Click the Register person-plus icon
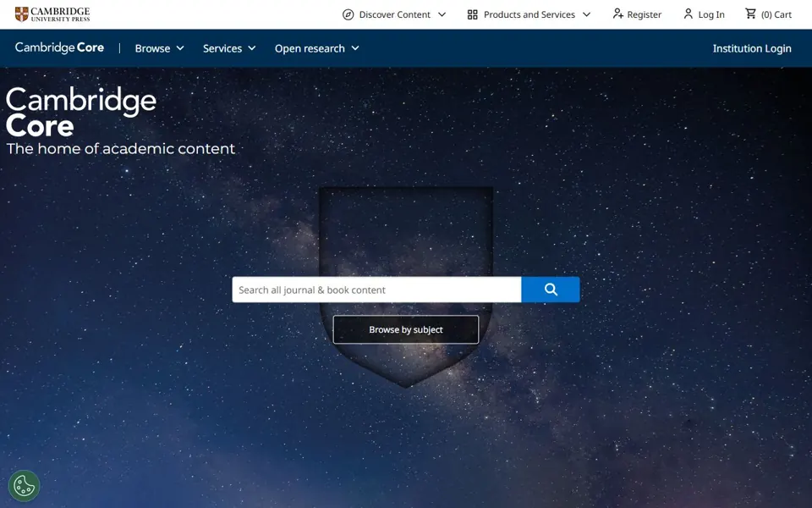812x508 pixels. 617,14
